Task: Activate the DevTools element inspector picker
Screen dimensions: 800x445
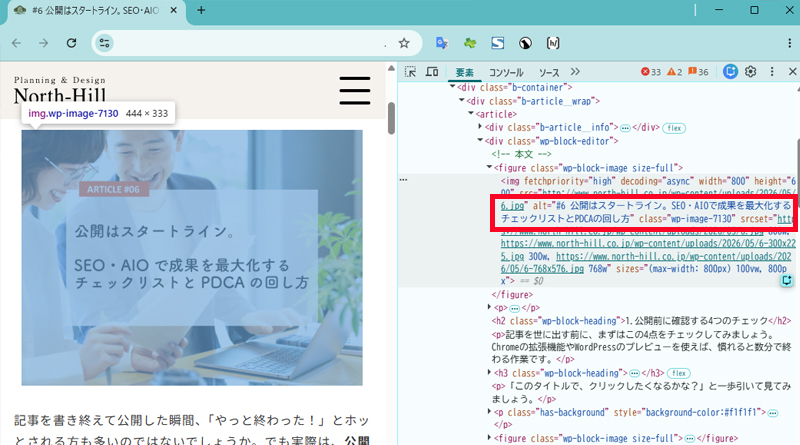Action: [x=410, y=72]
